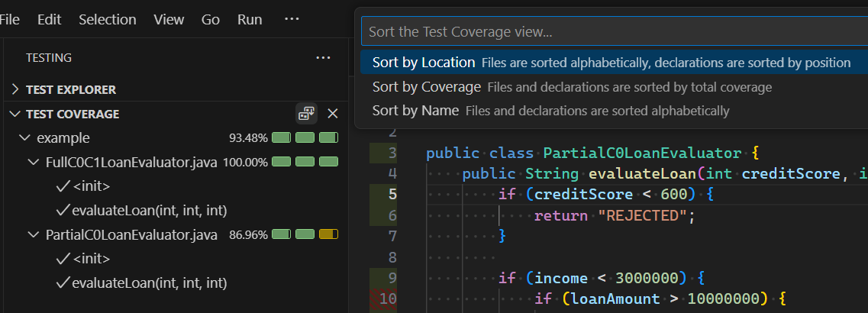Select evaluateLoan under FullC0C1LoanEvaluator.java
This screenshot has height=313, width=868.
150,211
